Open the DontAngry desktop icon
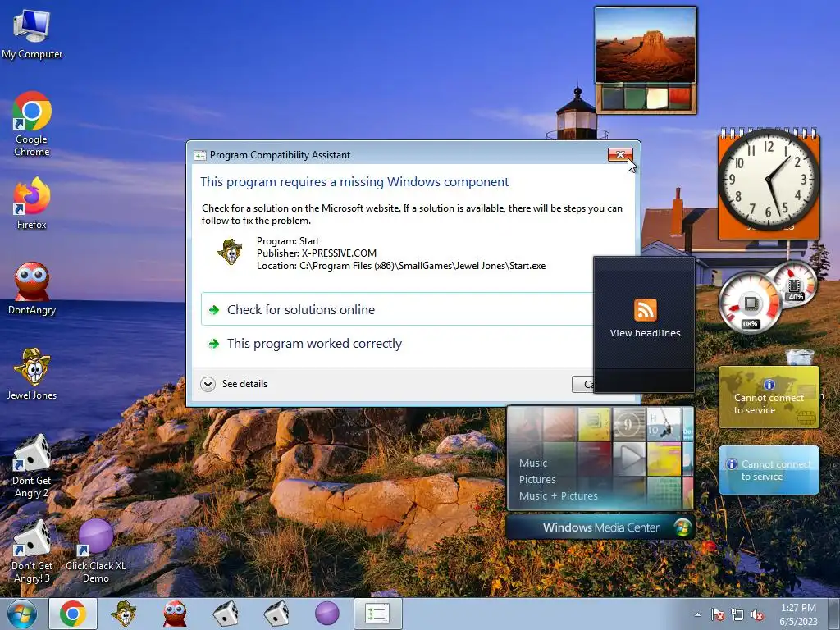The image size is (840, 630). tap(32, 288)
